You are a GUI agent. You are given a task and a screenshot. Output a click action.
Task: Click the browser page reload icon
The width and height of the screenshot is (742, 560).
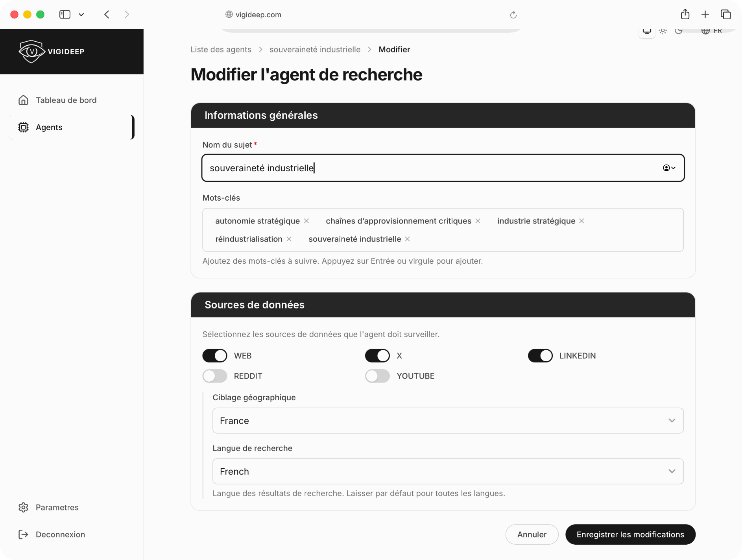pos(513,15)
